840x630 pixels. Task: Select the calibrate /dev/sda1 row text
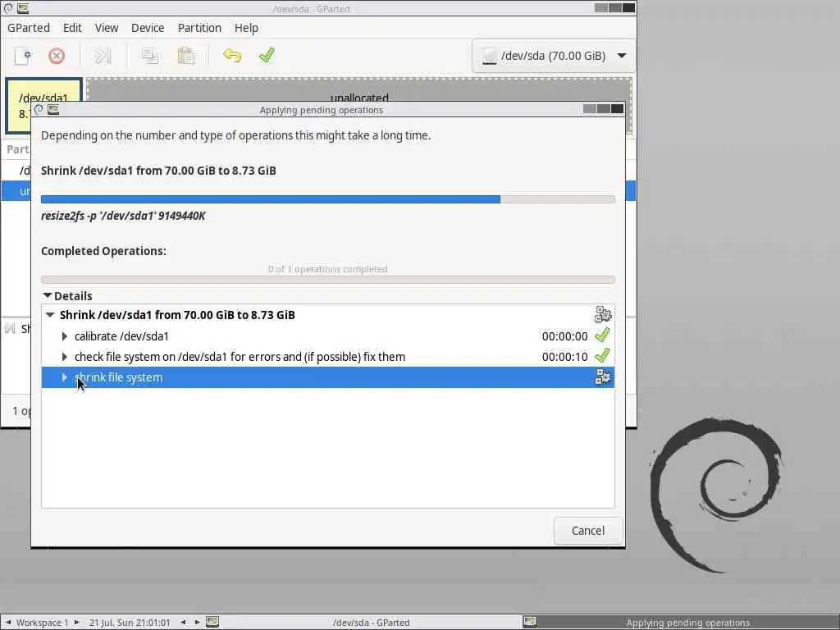click(121, 336)
